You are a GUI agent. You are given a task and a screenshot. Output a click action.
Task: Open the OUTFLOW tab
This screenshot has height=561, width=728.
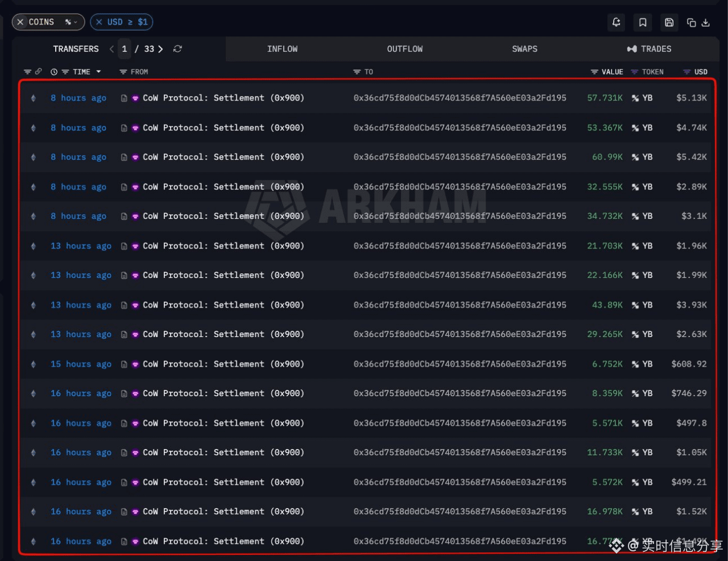(405, 49)
